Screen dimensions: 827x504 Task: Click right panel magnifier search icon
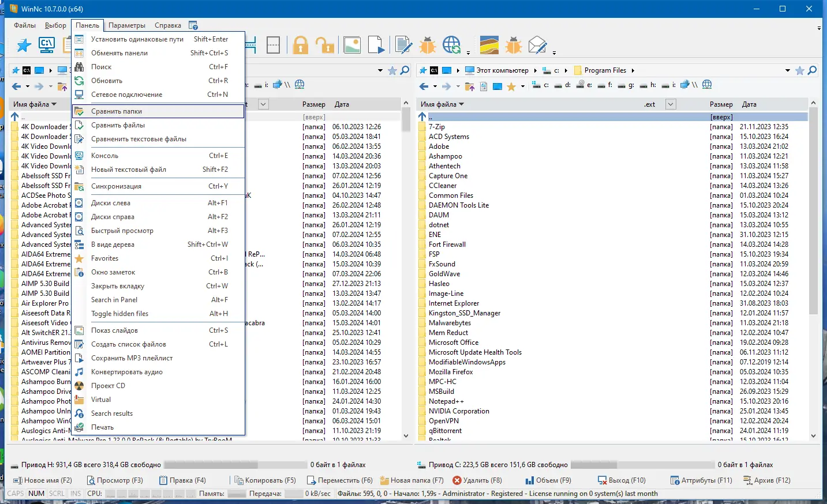[812, 70]
